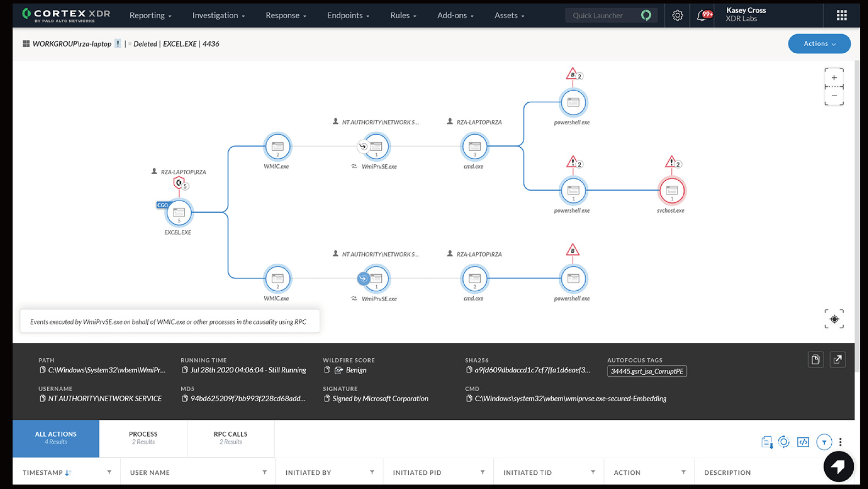This screenshot has height=489, width=868.
Task: Expand the Investigation menu
Action: click(218, 15)
